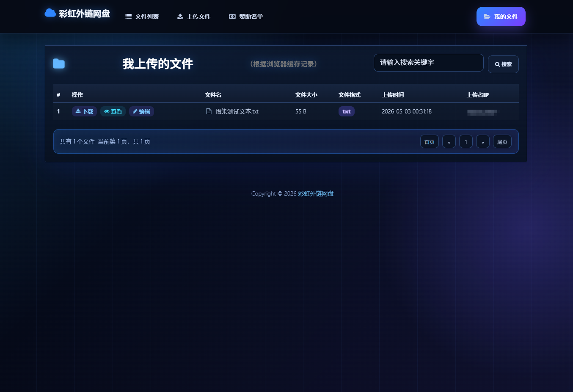Click the 上传者IP column header
Screen dimensions: 573x392
[478, 95]
